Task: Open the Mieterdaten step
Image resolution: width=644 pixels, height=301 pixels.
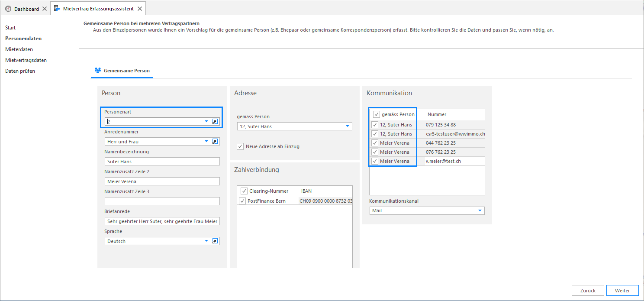Action: [19, 49]
